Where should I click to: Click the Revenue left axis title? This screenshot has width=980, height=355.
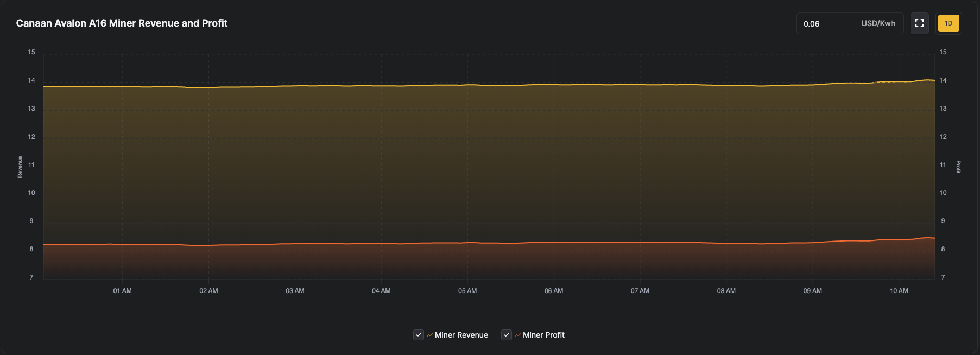pos(20,167)
